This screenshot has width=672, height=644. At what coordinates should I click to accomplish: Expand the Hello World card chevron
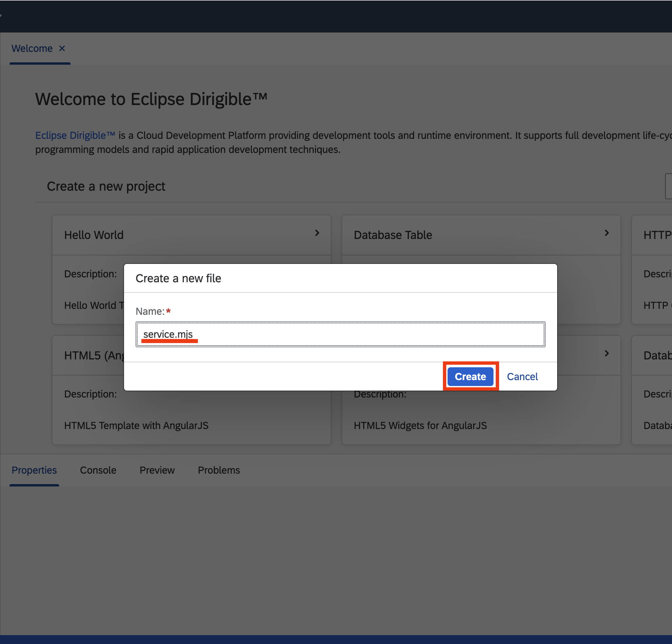317,233
